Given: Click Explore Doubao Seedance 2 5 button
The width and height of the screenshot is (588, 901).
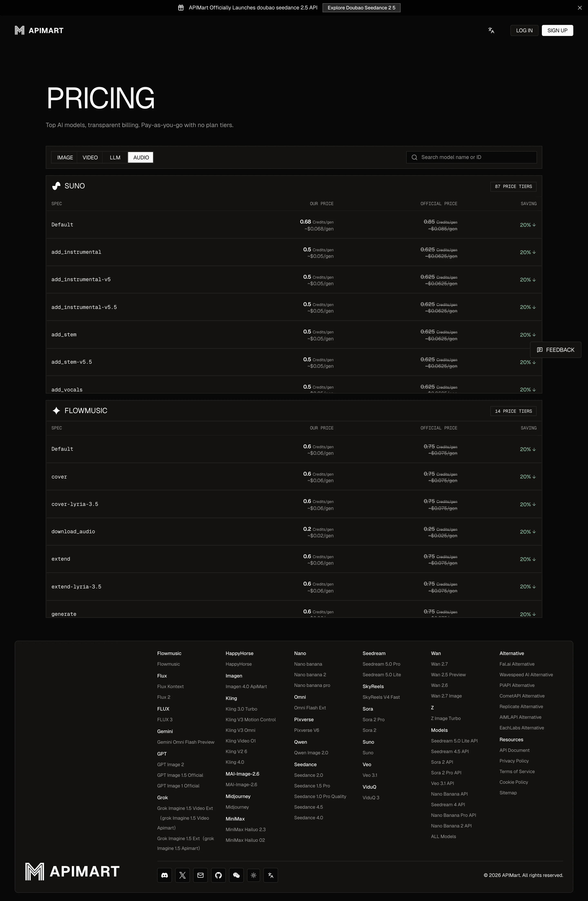Looking at the screenshot, I should coord(361,8).
